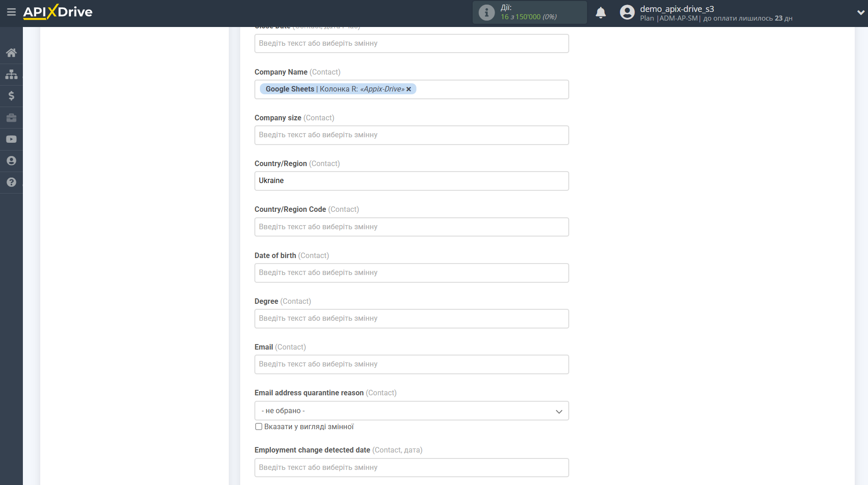
Task: Open the help question mark icon
Action: coord(11,182)
